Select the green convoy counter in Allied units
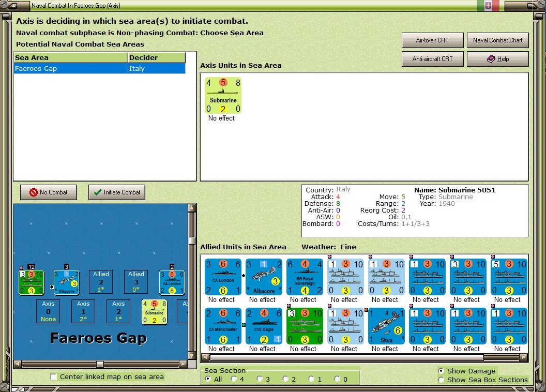 click(305, 326)
